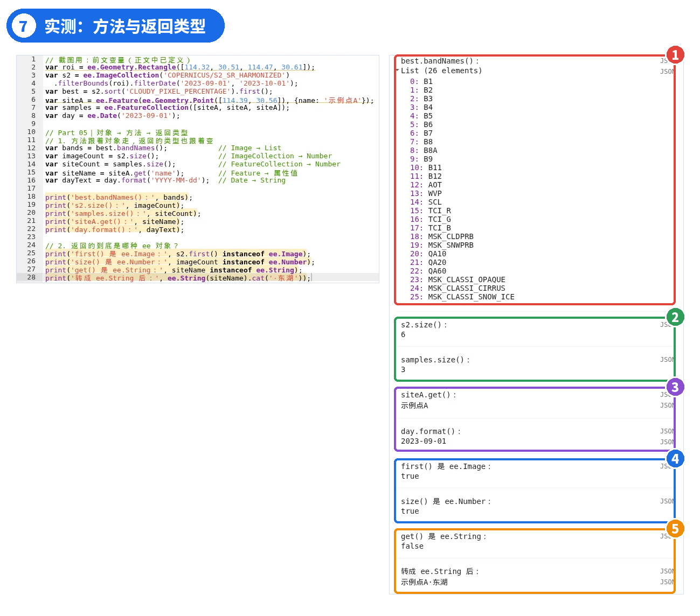Click the "// FeatureCollection → Number" comment

(x=279, y=164)
